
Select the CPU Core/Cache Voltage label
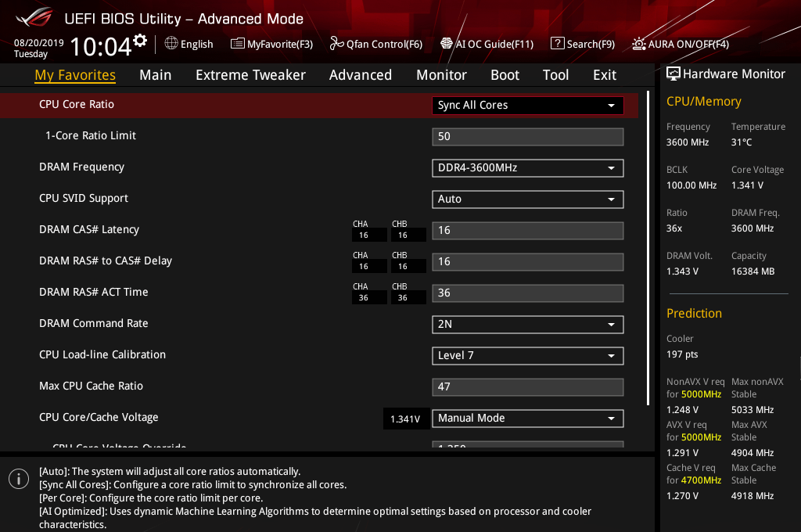point(99,418)
